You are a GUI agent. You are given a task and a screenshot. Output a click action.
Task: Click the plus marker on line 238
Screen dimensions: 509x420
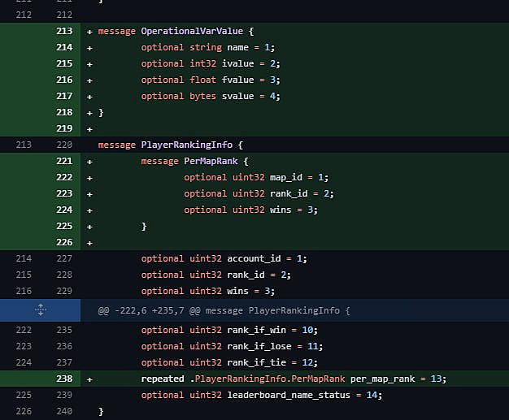[89, 379]
